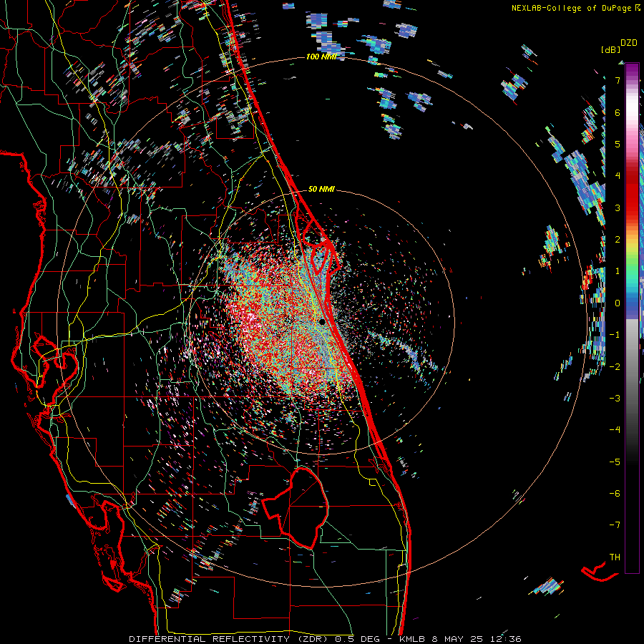The height and width of the screenshot is (644, 644).
Task: Click the 2 dB value on color scale
Action: click(x=618, y=240)
